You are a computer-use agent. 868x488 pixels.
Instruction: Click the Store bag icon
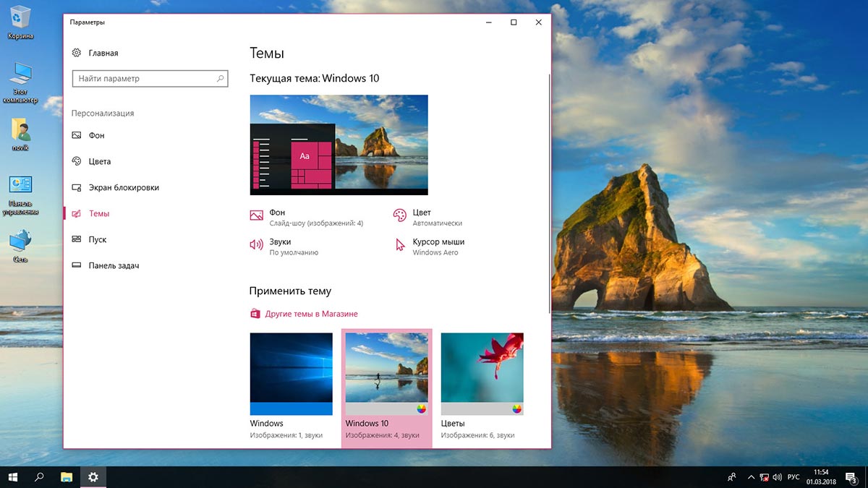pyautogui.click(x=255, y=314)
